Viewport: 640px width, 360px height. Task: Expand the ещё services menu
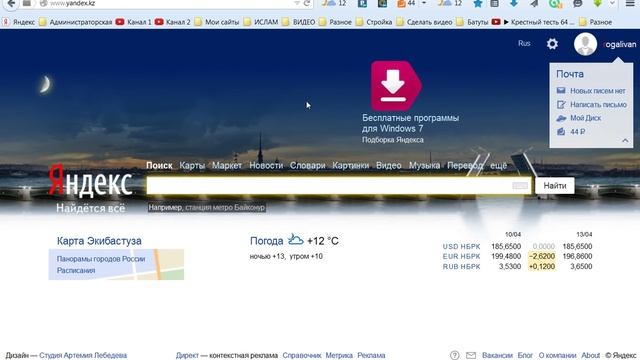[498, 165]
